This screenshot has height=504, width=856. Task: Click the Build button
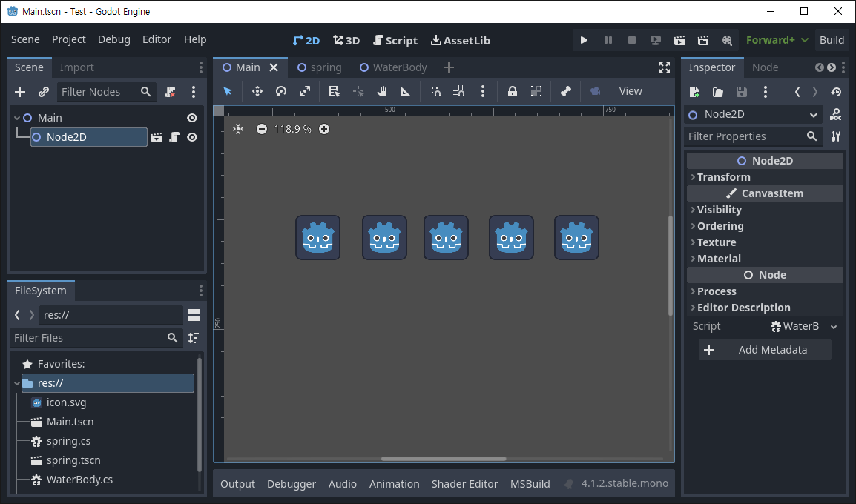coord(832,40)
